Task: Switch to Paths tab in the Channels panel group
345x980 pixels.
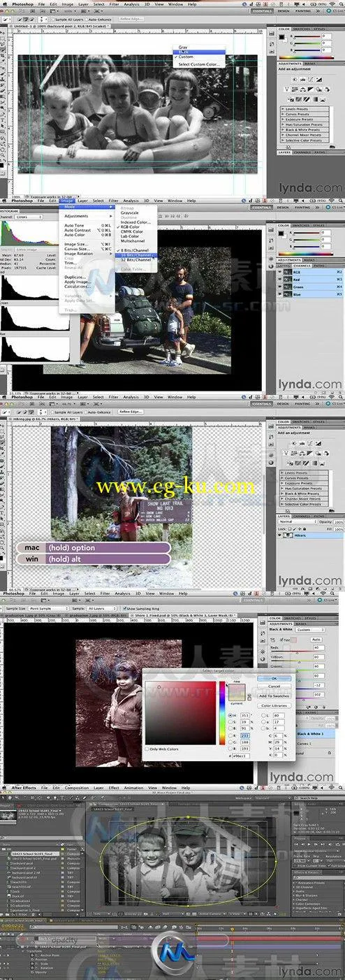Action: coord(318,266)
